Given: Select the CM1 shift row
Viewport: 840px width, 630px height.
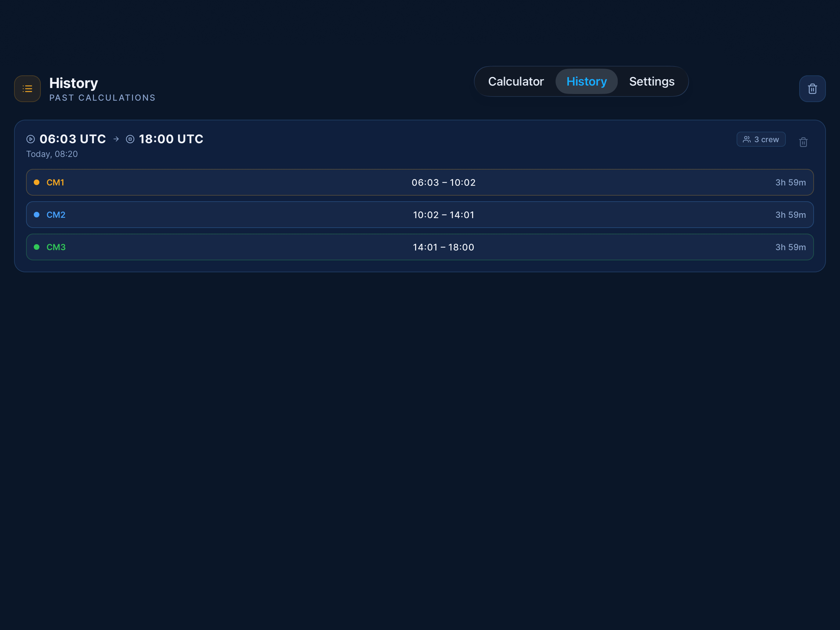Looking at the screenshot, I should (x=420, y=182).
